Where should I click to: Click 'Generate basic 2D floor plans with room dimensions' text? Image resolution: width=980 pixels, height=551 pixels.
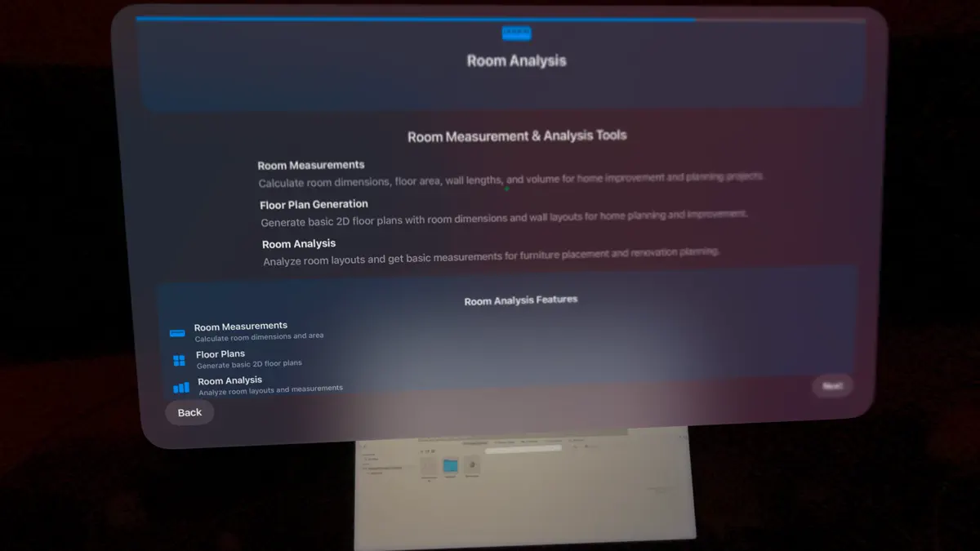504,219
